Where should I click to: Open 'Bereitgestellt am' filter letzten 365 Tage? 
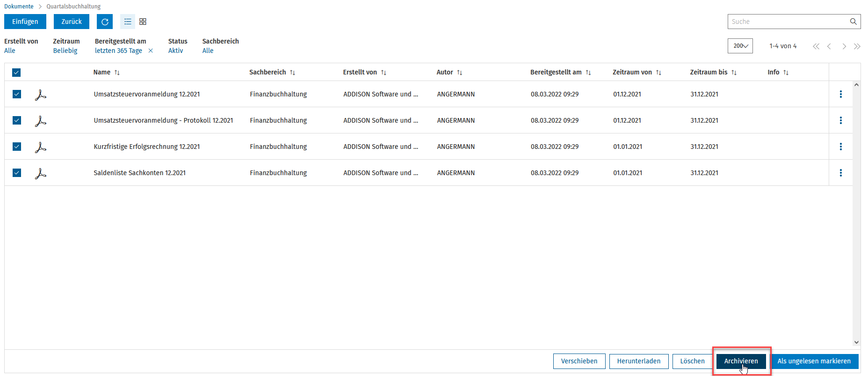(118, 51)
